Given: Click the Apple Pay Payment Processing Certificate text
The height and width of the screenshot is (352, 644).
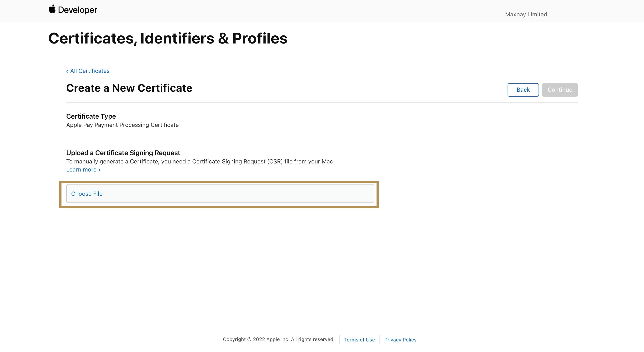Looking at the screenshot, I should click(122, 125).
